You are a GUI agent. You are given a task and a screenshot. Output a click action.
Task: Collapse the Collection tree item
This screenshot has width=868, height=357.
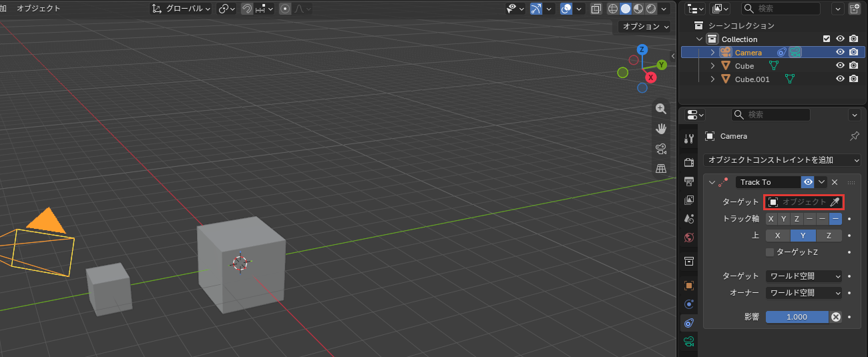pyautogui.click(x=700, y=39)
